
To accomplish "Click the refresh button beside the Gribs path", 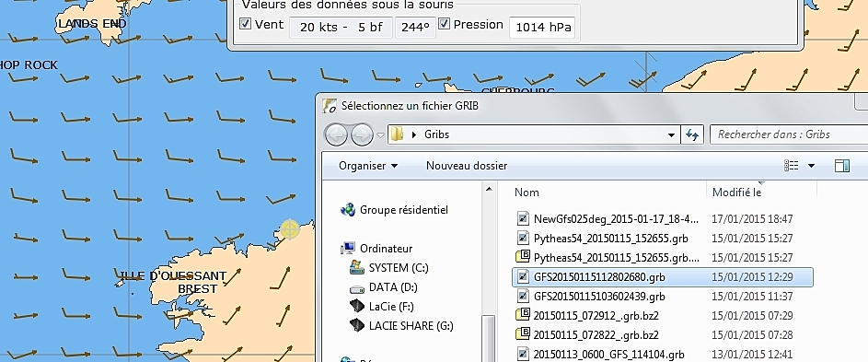I will pos(692,134).
